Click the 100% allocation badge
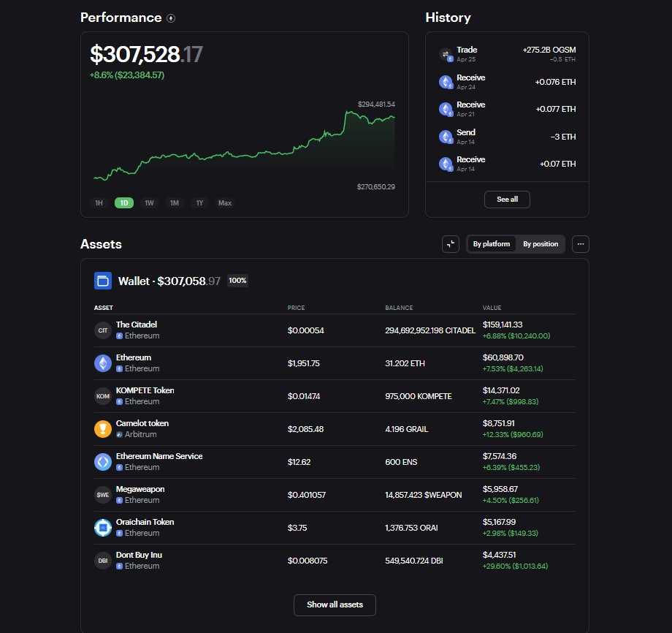The height and width of the screenshot is (633, 672). (x=237, y=280)
